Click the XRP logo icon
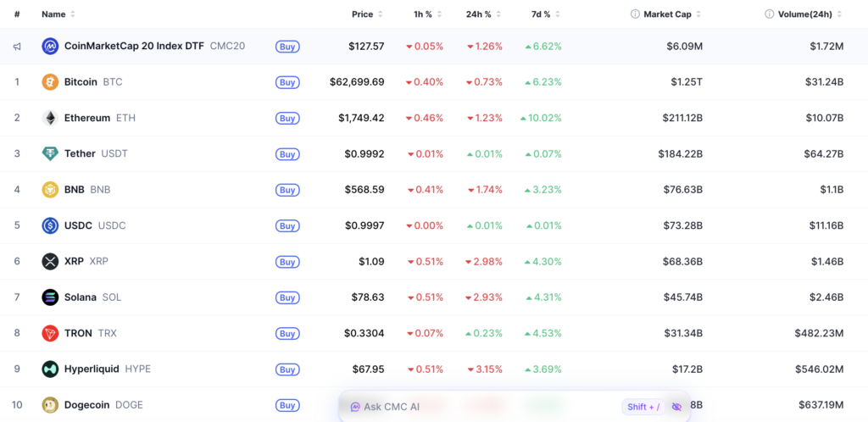 50,261
